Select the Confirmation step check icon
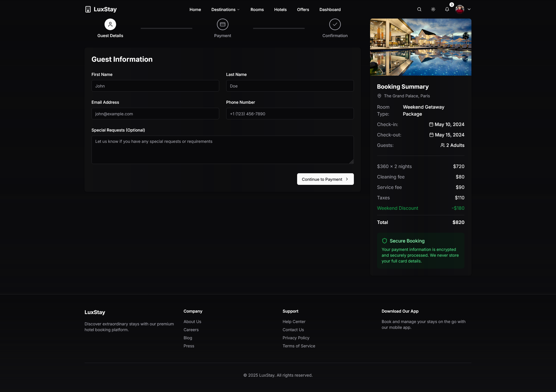This screenshot has height=392, width=556. (x=335, y=24)
